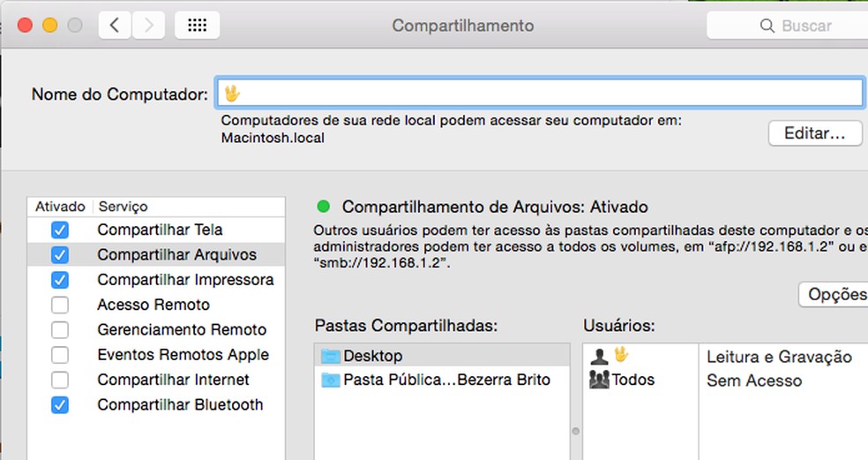The image size is (868, 460).
Task: Select Compartilhar Tela service row
Action: [156, 230]
